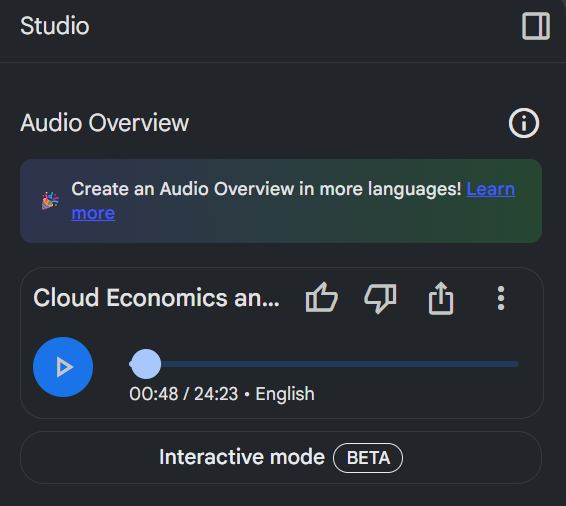Share the Cloud Economics audio overview
The width and height of the screenshot is (566, 506).
(x=441, y=298)
